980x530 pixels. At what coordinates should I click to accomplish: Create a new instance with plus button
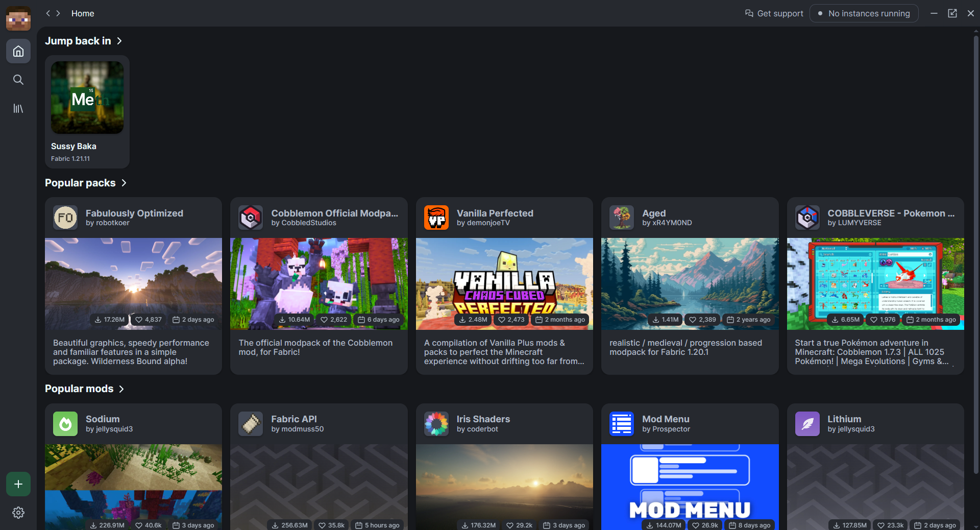point(18,484)
